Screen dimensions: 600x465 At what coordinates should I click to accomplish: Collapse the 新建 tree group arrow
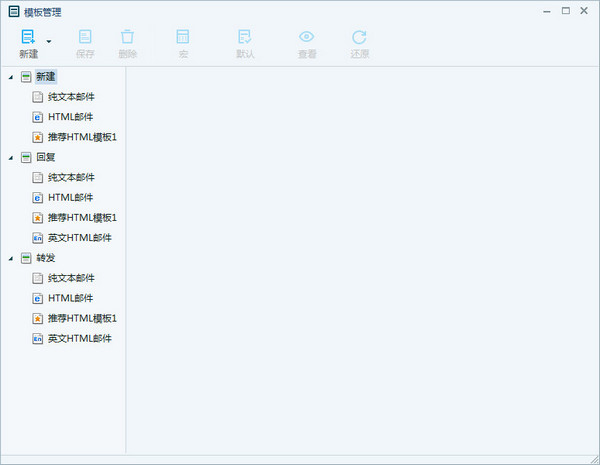[11, 77]
